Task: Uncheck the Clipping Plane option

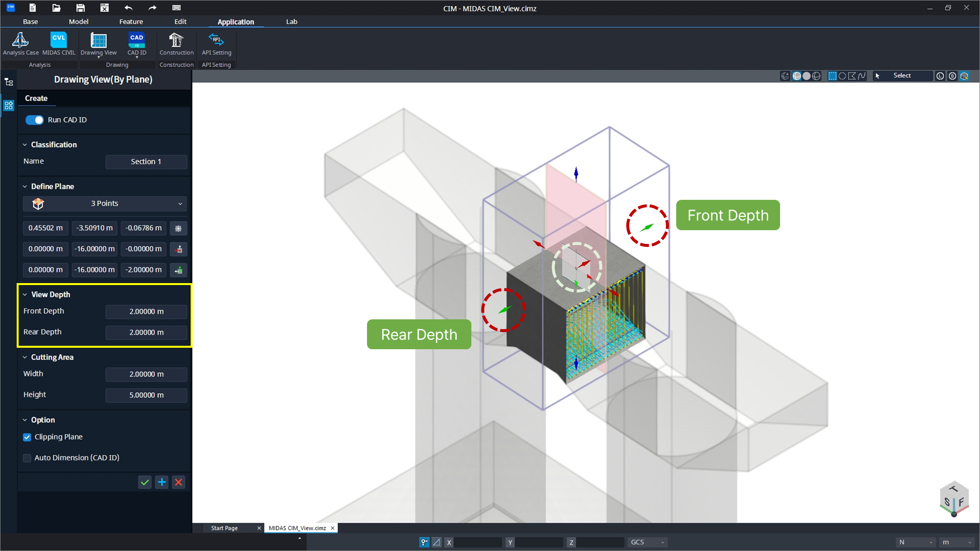Action: coord(27,437)
